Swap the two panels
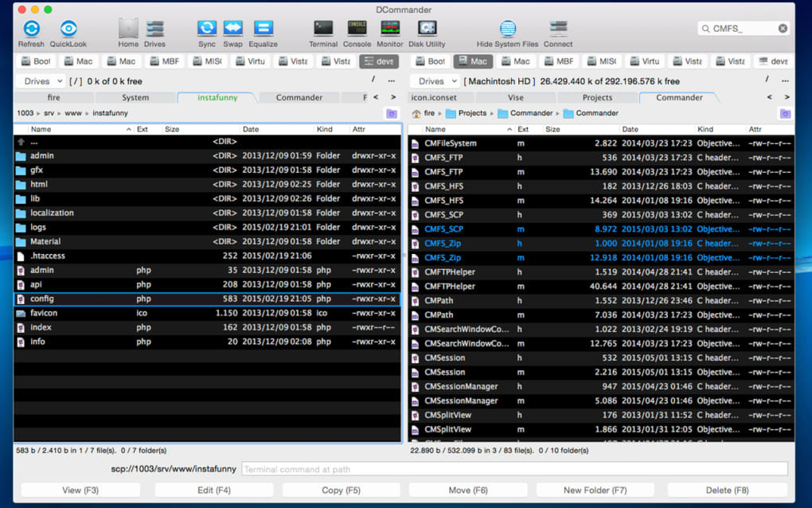The height and width of the screenshot is (508, 812). pos(233,29)
